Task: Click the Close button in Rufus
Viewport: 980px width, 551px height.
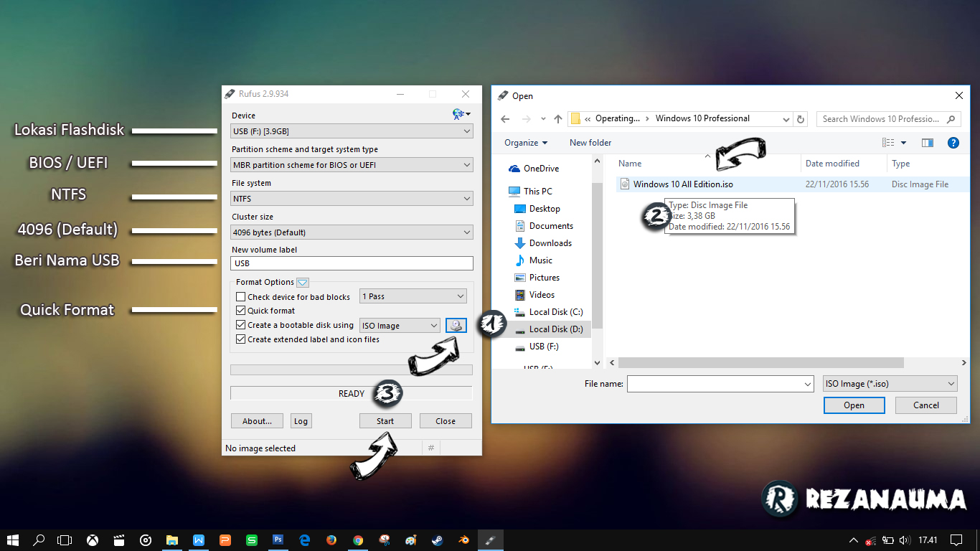Action: click(x=446, y=421)
